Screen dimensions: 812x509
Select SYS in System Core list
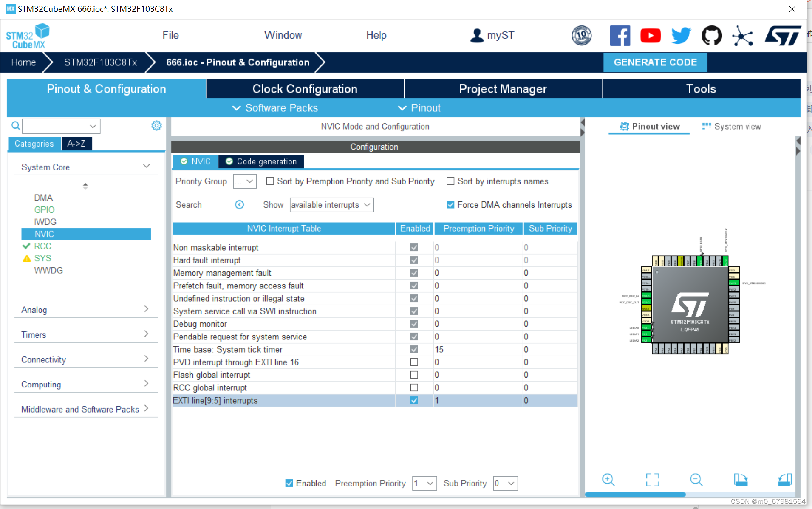pos(42,258)
